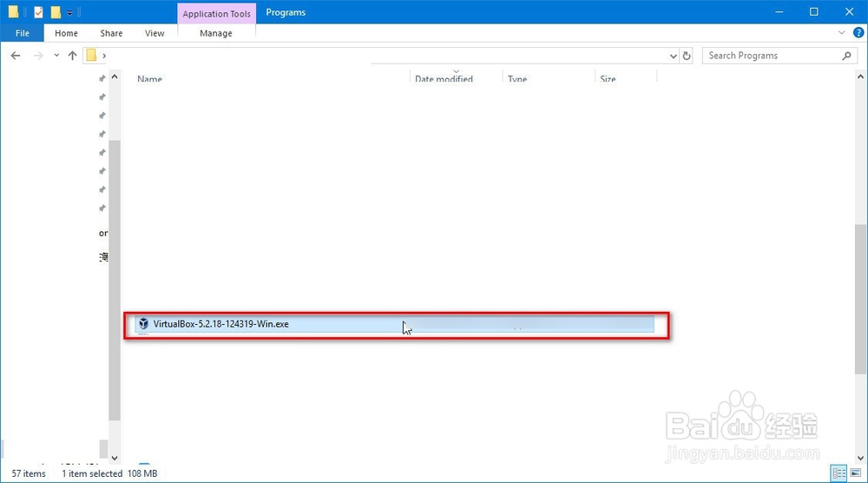Image resolution: width=868 pixels, height=483 pixels.
Task: Switch to the Home ribbon tab
Action: coord(67,33)
